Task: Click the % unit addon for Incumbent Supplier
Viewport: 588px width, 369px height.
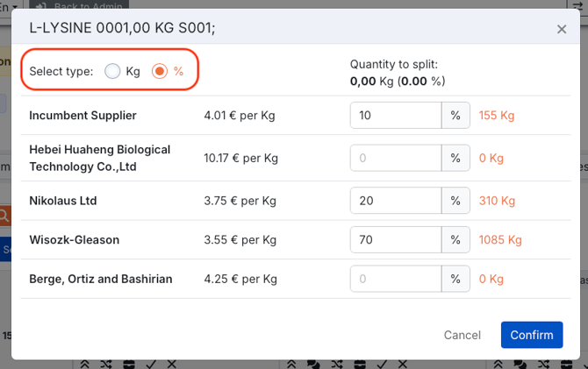Action: coord(455,116)
